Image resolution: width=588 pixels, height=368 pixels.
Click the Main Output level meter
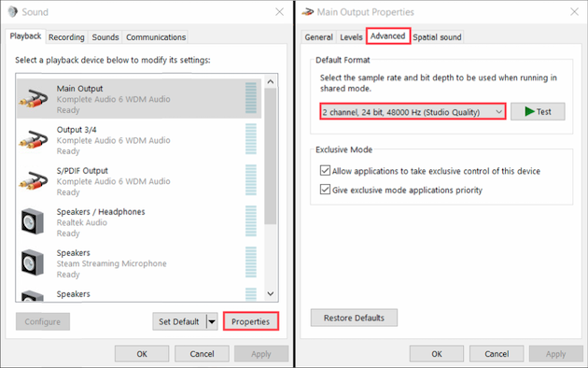(x=251, y=98)
